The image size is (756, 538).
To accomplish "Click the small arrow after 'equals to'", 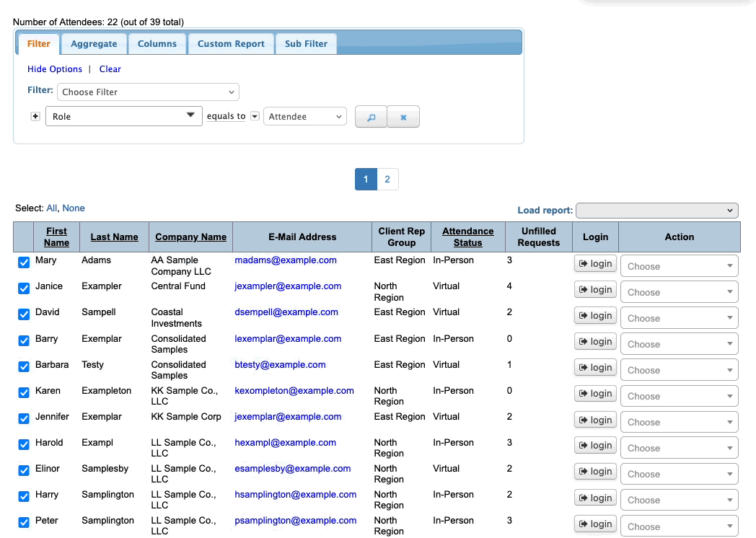I will pos(255,117).
